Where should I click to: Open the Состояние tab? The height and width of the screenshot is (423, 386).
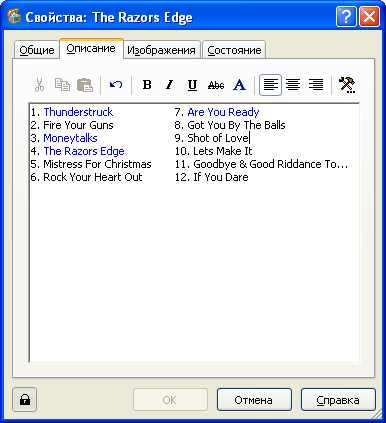(234, 50)
